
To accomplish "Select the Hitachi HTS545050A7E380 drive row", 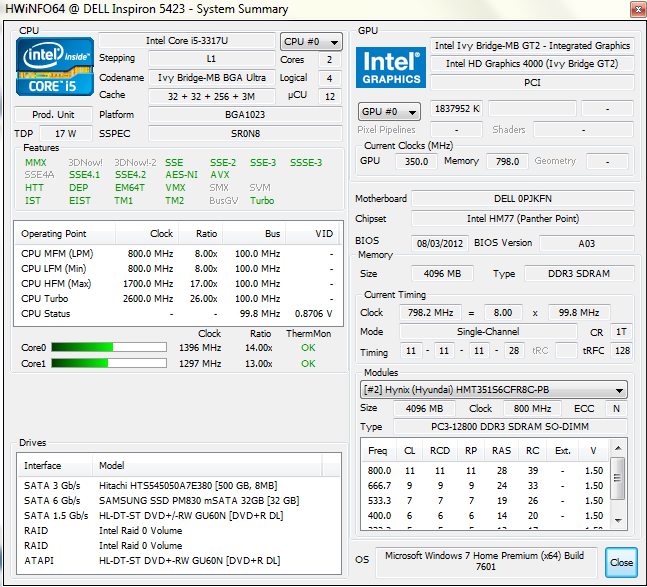I will [x=179, y=486].
